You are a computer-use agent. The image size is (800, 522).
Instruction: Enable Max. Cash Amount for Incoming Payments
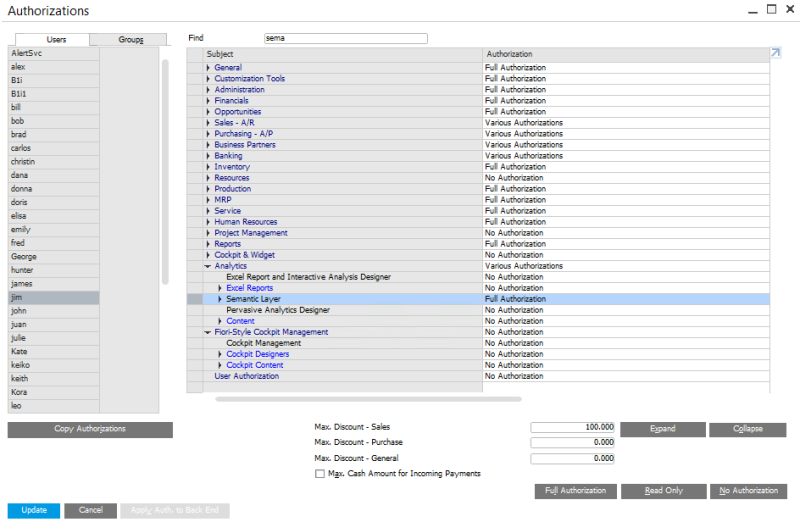pos(320,474)
